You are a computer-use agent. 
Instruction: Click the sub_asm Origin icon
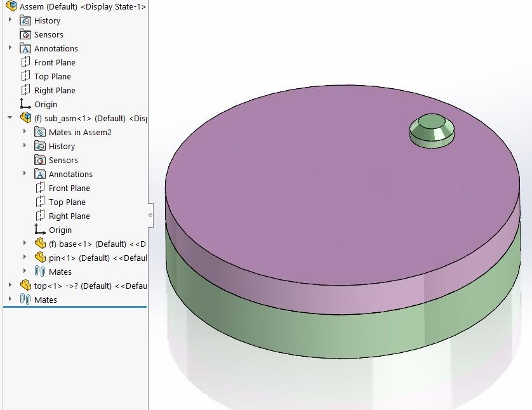pyautogui.click(x=40, y=230)
